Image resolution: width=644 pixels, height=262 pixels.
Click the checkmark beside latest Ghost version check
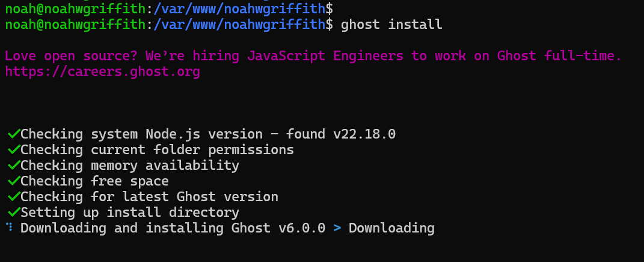[14, 196]
